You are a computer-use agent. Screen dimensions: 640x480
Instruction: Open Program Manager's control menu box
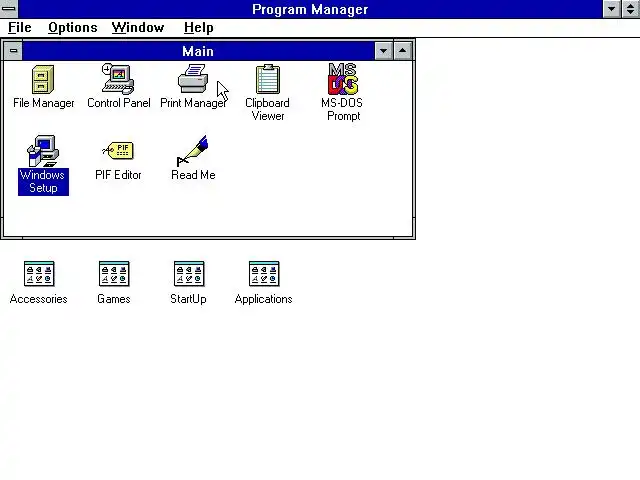[9, 9]
